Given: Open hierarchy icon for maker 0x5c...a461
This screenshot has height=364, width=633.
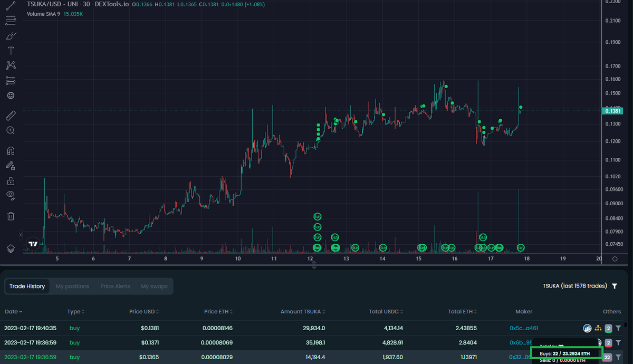Looking at the screenshot, I should pyautogui.click(x=598, y=328).
